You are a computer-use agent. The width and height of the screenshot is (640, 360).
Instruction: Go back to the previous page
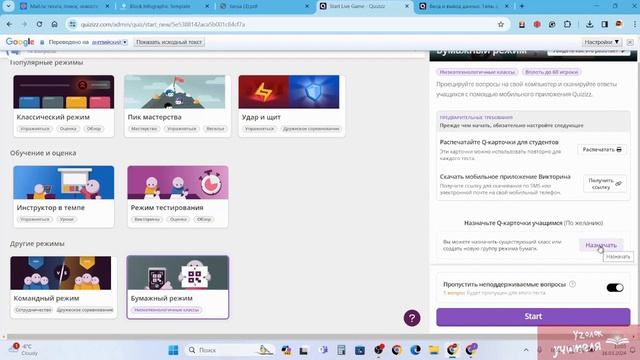9,24
